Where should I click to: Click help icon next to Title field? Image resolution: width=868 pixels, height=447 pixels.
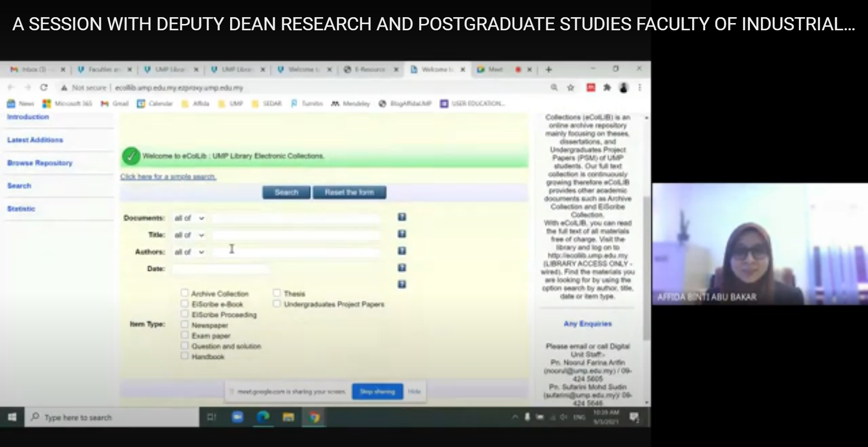(x=401, y=234)
